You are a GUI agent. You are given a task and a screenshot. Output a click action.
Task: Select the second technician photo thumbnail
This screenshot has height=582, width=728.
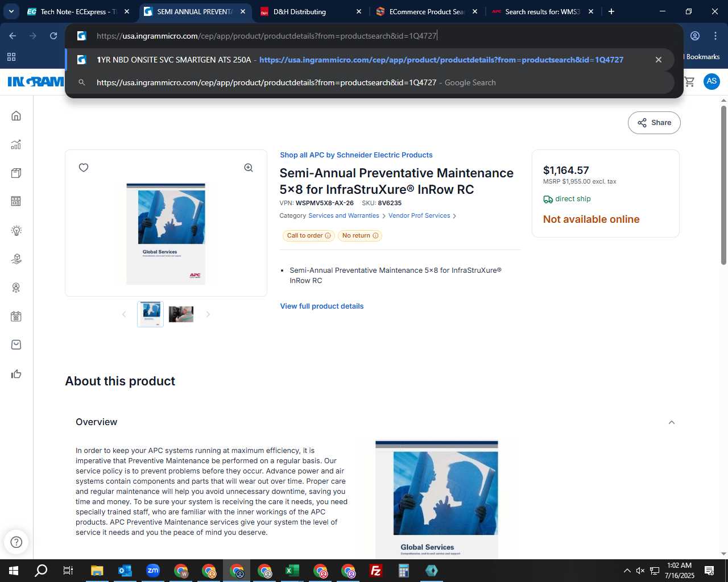[181, 314]
